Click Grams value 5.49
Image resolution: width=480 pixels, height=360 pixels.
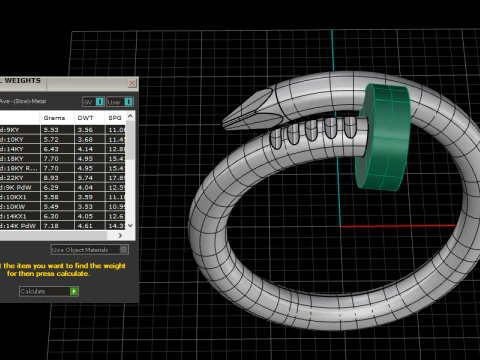[51, 207]
